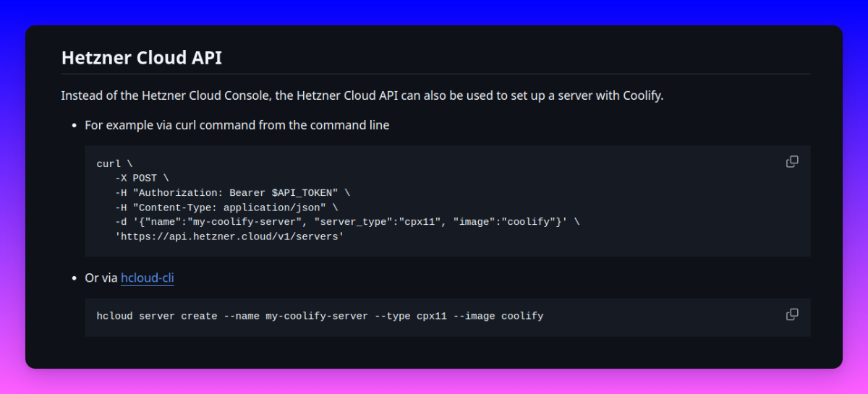Click the Authorization Bearer header line
868x394 pixels.
(x=232, y=193)
